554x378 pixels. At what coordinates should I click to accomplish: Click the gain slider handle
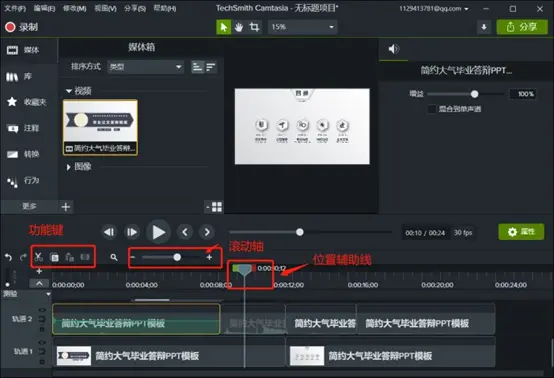[x=475, y=94]
